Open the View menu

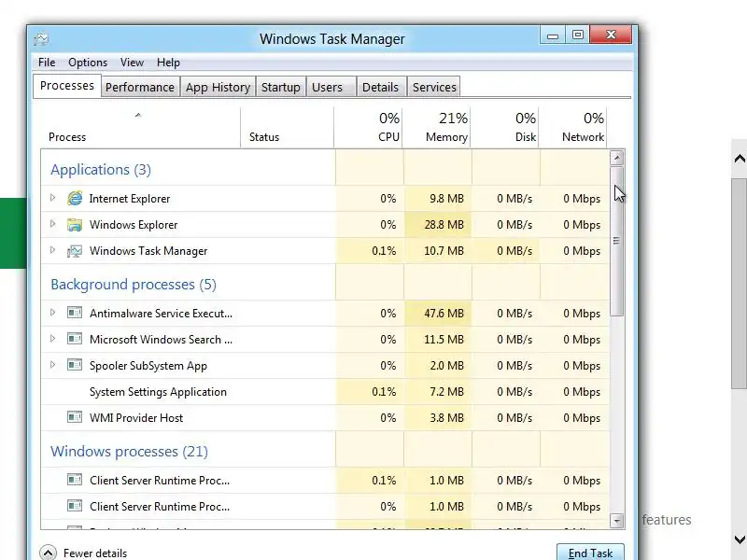132,63
